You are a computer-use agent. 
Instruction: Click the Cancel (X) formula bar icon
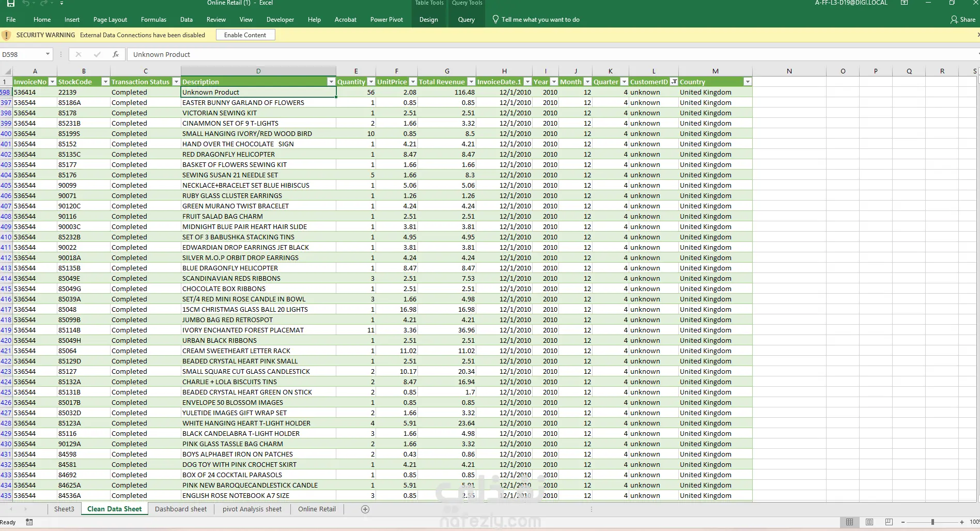click(79, 54)
